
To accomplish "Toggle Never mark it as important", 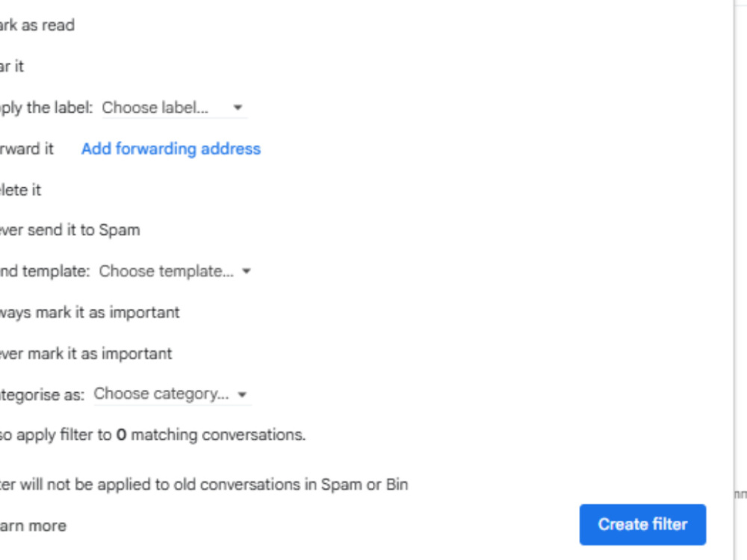I will pyautogui.click(x=86, y=354).
